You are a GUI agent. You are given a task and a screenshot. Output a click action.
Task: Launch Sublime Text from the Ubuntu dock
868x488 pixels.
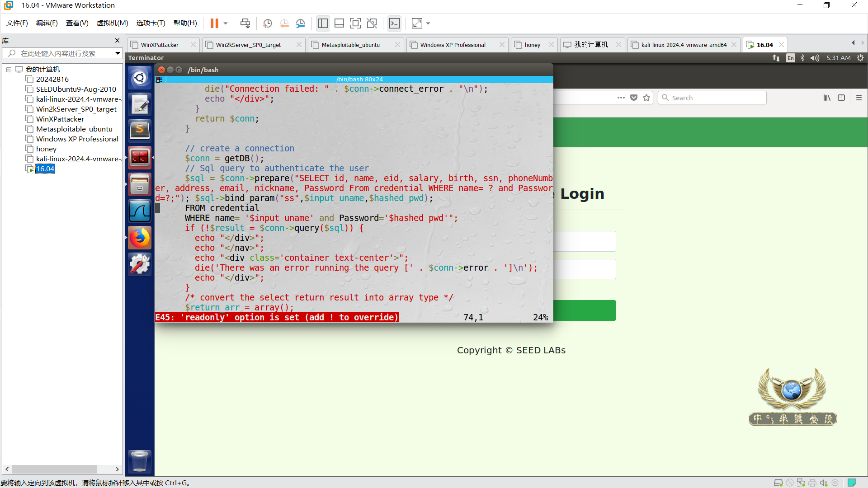[140, 131]
